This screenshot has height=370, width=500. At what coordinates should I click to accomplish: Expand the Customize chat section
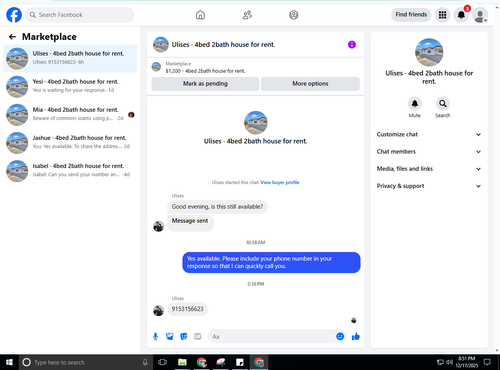point(429,134)
